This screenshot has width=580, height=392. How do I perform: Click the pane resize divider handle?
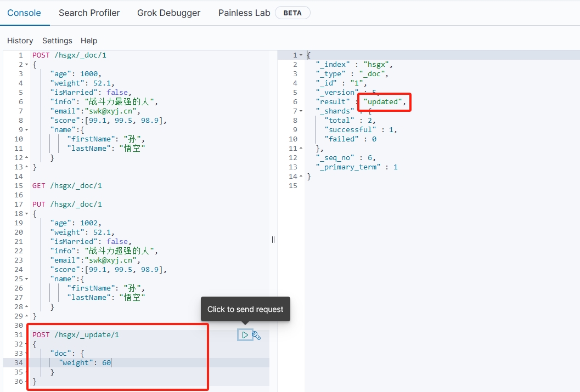click(273, 240)
